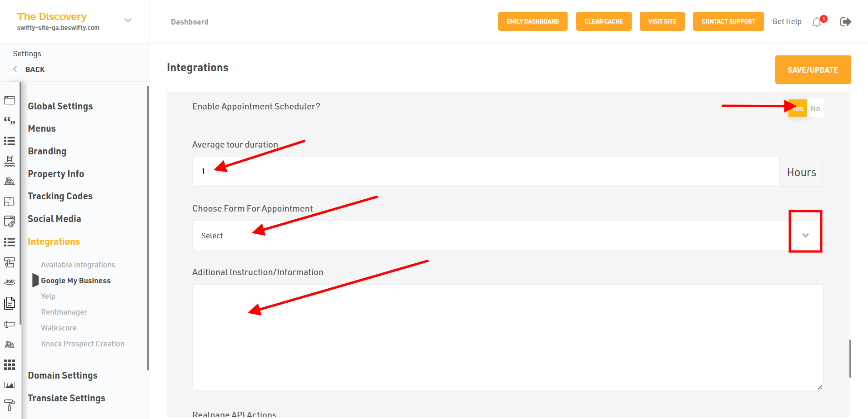Open the grid apps sidebar icon
The width and height of the screenshot is (868, 419).
tap(10, 365)
